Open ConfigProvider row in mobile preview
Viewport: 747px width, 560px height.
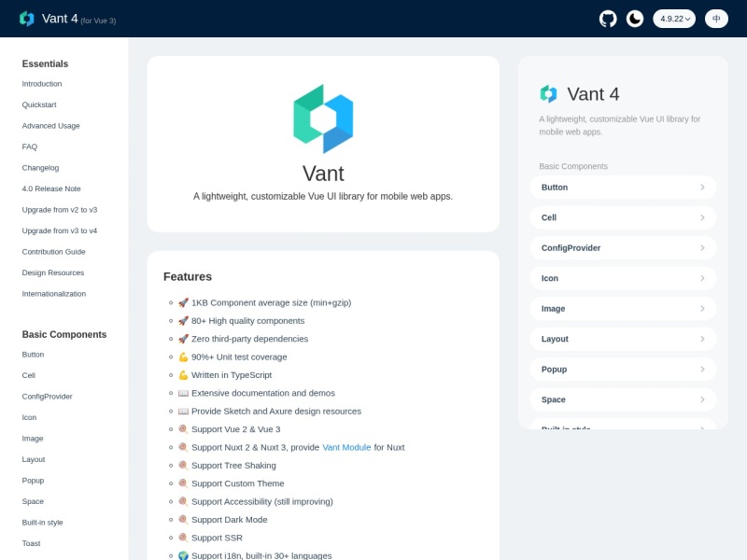coord(623,247)
